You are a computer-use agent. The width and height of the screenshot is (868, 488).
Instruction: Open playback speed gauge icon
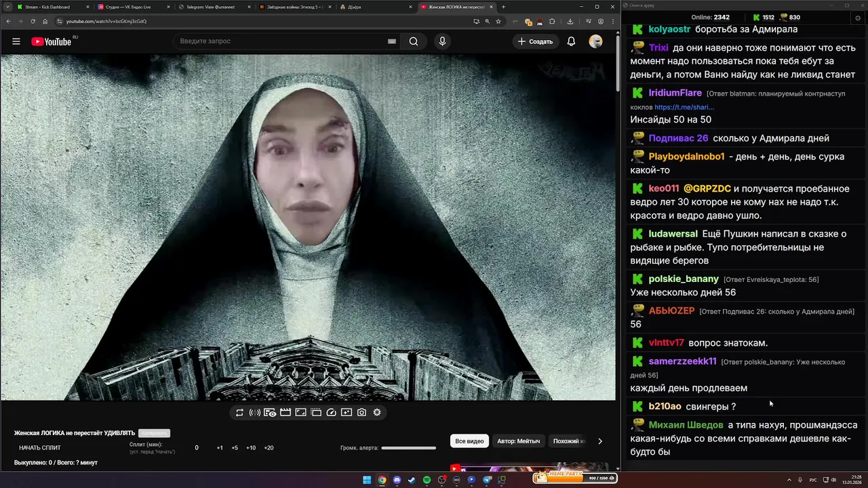(x=332, y=412)
